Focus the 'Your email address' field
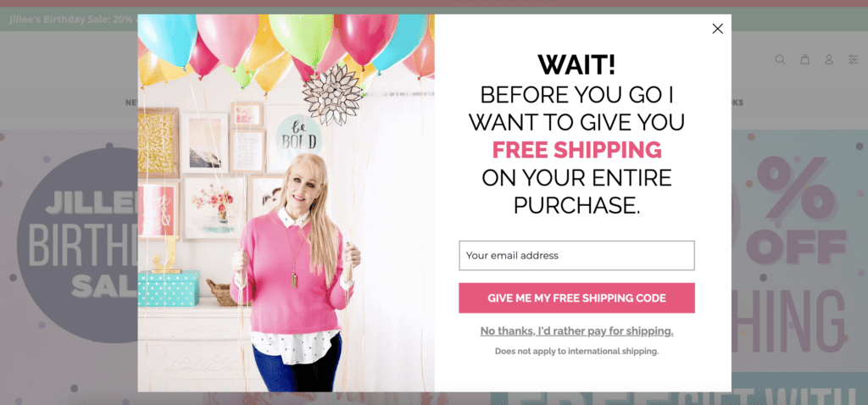 (x=576, y=256)
